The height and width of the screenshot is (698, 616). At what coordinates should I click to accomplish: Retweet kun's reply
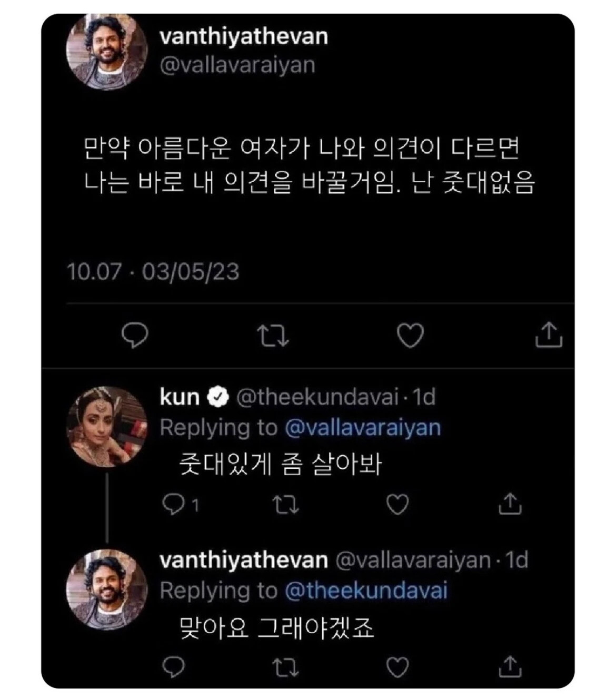coord(286,505)
